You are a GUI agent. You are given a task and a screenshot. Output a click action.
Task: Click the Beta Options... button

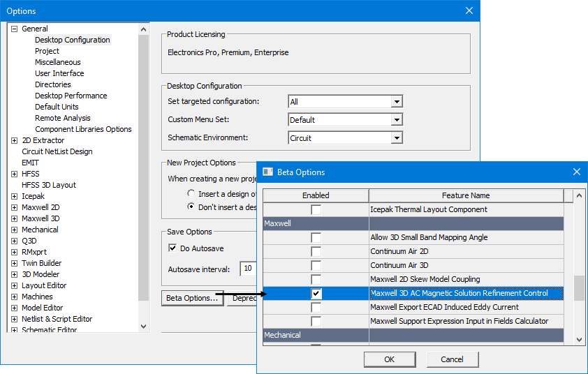192,299
